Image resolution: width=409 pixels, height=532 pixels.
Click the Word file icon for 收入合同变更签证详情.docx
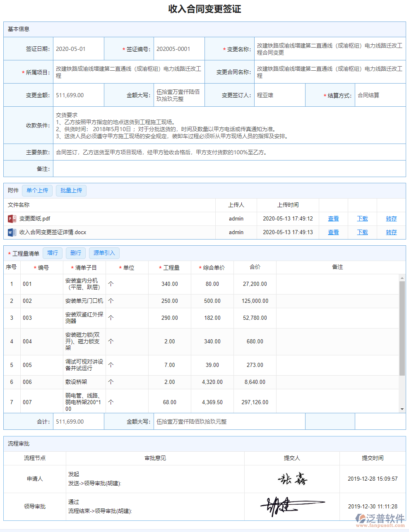pyautogui.click(x=11, y=232)
